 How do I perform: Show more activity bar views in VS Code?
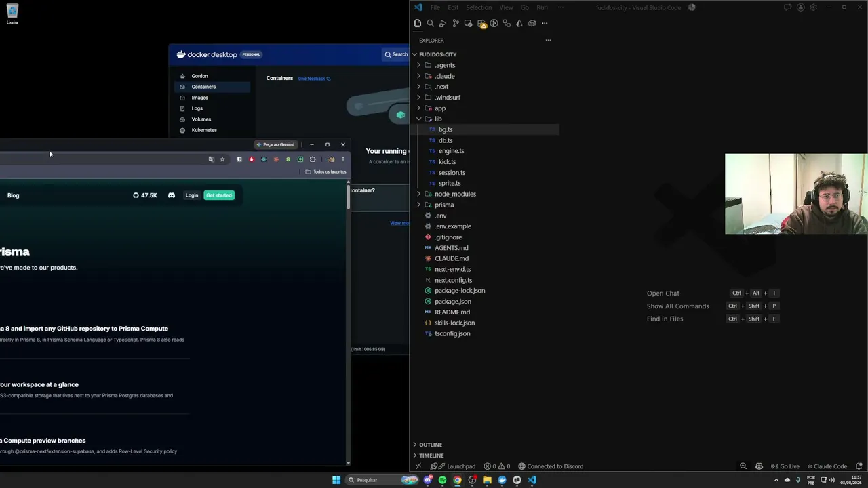pyautogui.click(x=545, y=23)
